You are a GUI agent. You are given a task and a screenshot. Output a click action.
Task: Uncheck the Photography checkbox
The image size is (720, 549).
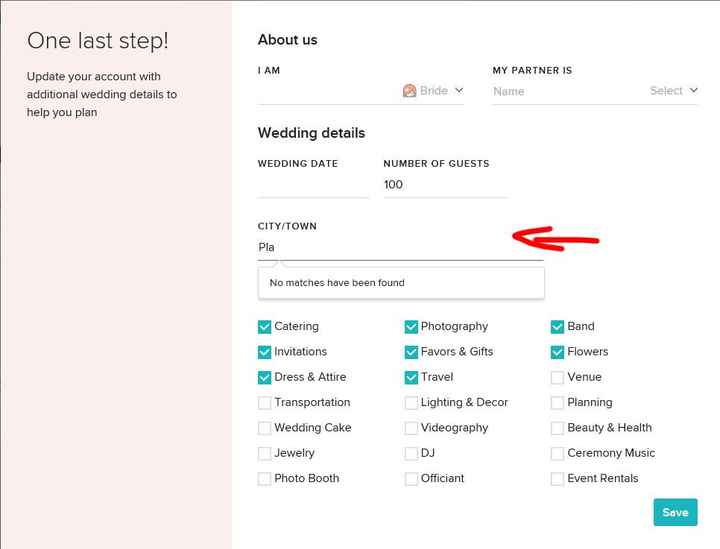(x=411, y=326)
